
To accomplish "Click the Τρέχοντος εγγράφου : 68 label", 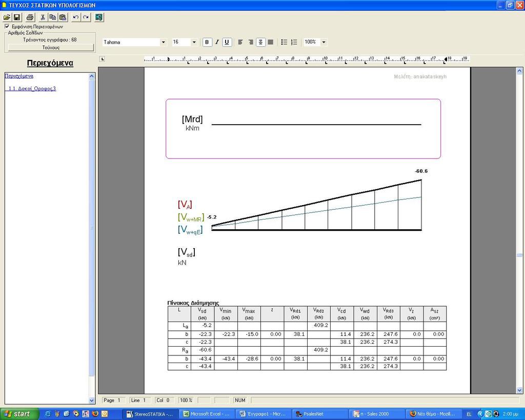I will [x=50, y=40].
